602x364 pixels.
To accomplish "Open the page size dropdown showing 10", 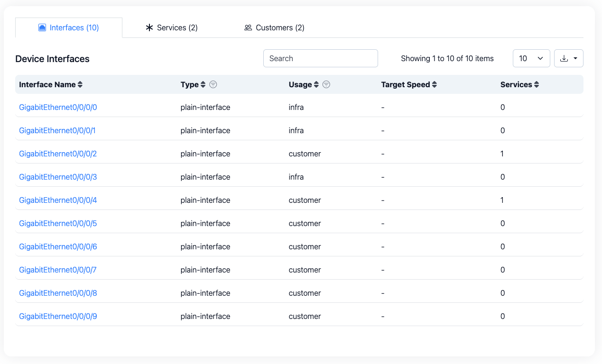I will (531, 58).
